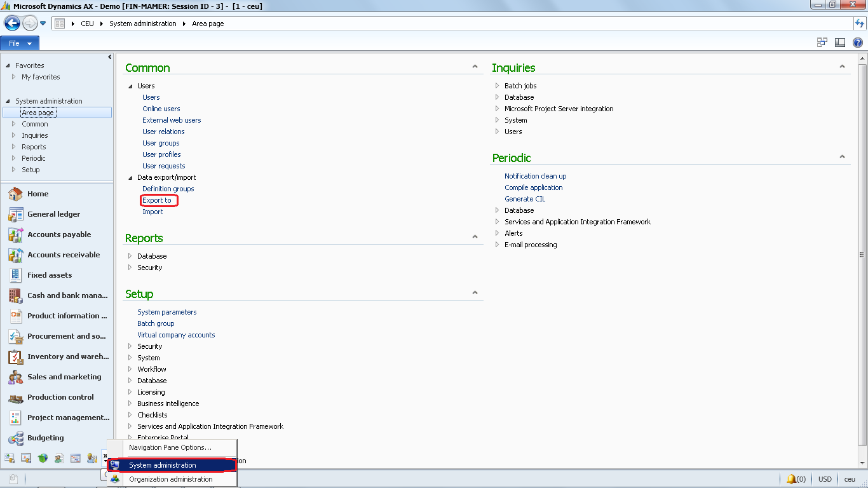Click CEU in the breadcrumb path

pos(87,24)
